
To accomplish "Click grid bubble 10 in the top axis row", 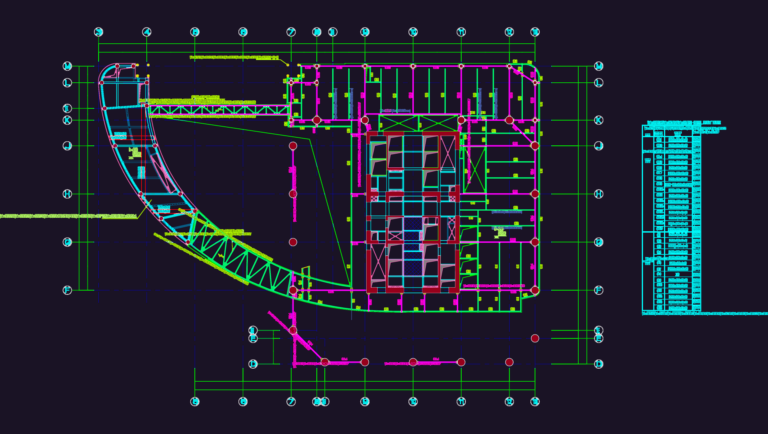I will 413,32.
